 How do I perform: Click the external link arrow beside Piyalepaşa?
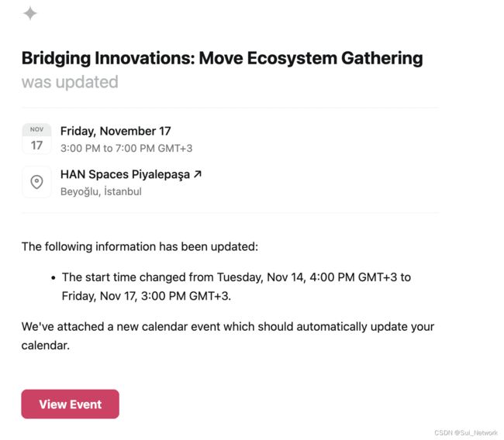pyautogui.click(x=198, y=174)
